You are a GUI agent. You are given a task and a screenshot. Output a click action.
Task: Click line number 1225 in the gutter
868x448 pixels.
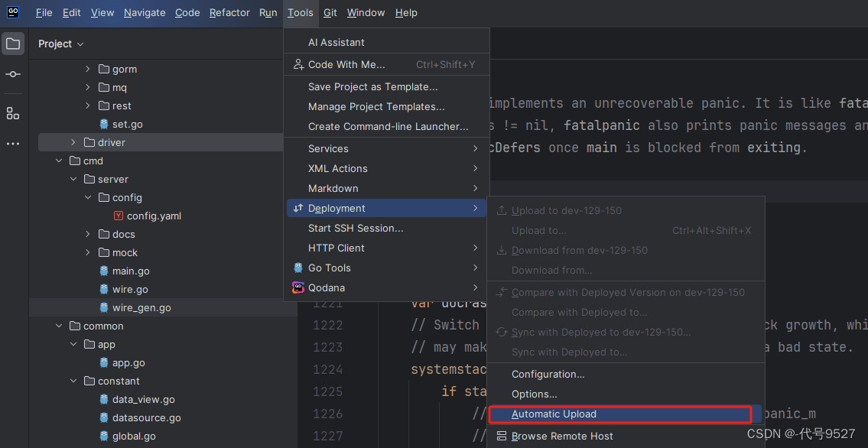327,391
